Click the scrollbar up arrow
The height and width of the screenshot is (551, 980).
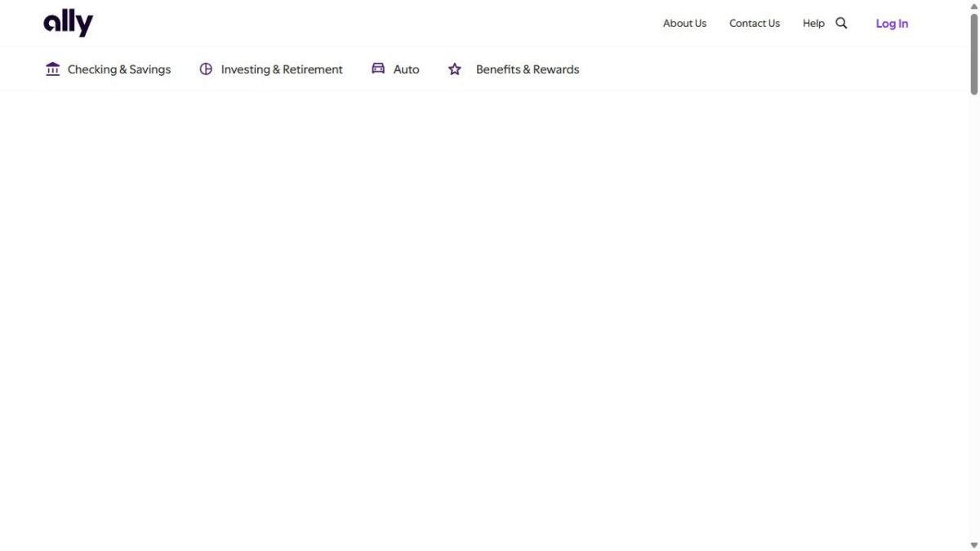point(973,5)
